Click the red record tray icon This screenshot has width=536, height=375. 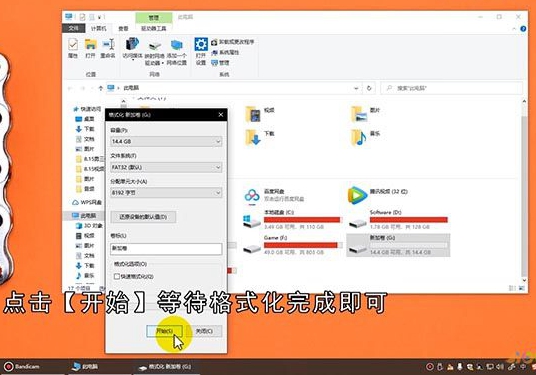[x=430, y=367]
